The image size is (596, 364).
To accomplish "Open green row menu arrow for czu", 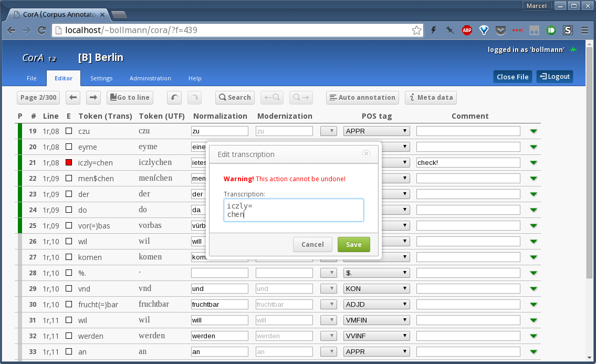I will point(534,131).
